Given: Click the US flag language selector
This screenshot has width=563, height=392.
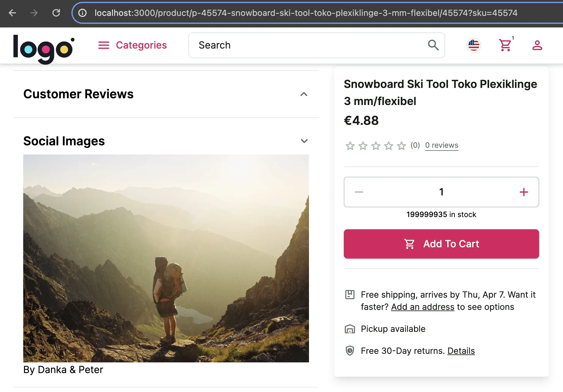Looking at the screenshot, I should (474, 45).
